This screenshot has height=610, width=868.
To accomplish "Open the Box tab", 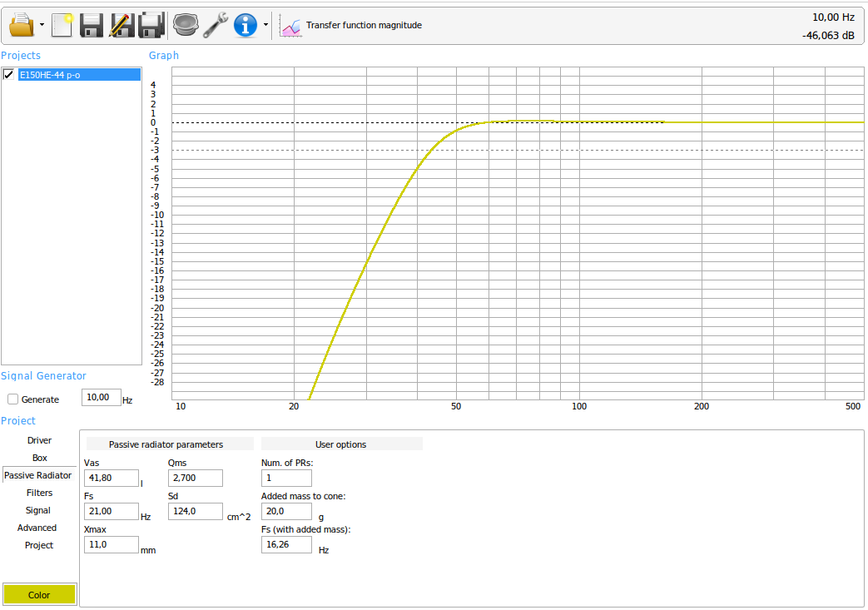I will [39, 458].
